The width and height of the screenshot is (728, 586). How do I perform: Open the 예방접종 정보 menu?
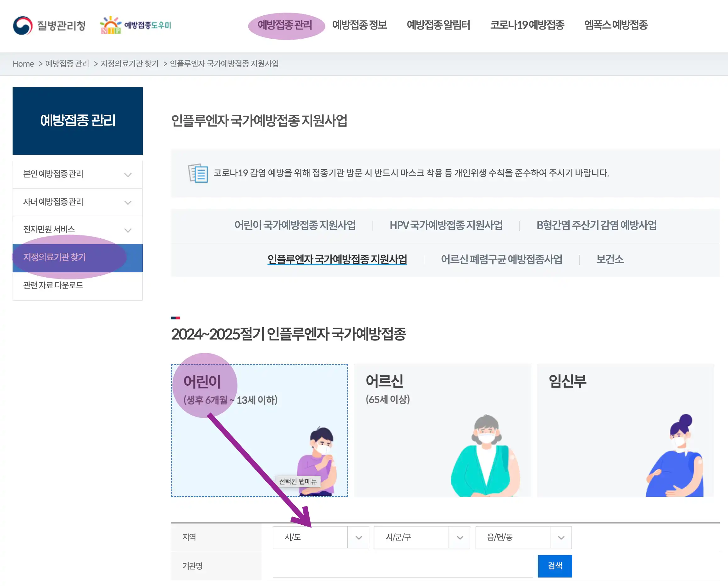360,25
